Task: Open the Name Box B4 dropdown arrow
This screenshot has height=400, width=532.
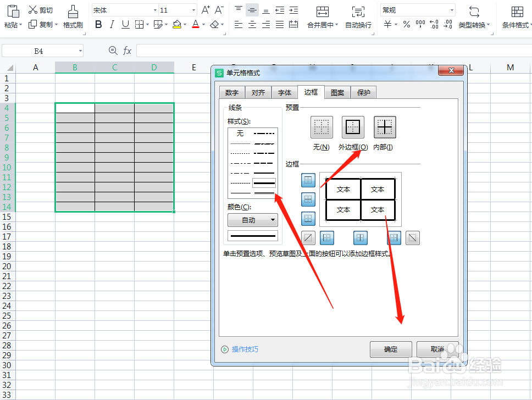Action: tap(80, 51)
